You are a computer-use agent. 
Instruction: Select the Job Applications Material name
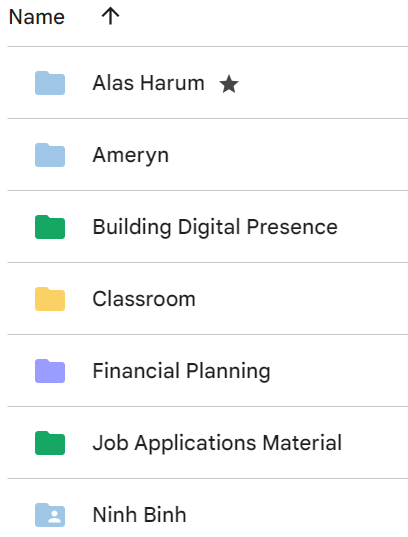pyautogui.click(x=218, y=443)
